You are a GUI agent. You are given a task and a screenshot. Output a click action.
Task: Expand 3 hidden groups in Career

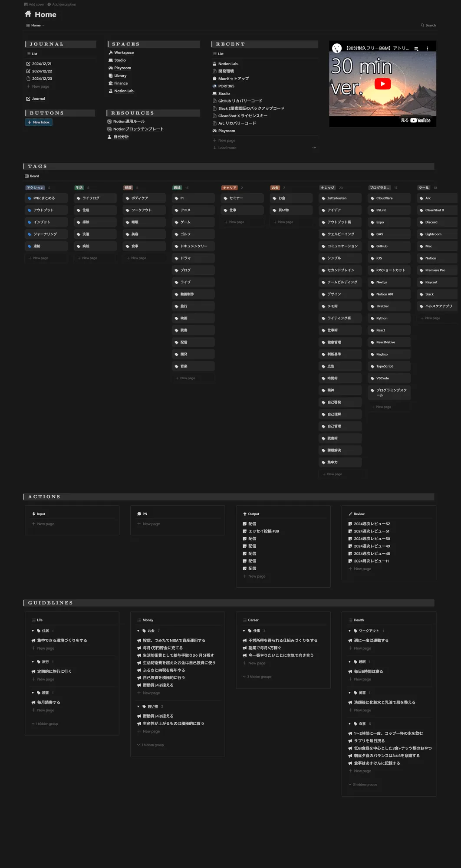pyautogui.click(x=257, y=677)
